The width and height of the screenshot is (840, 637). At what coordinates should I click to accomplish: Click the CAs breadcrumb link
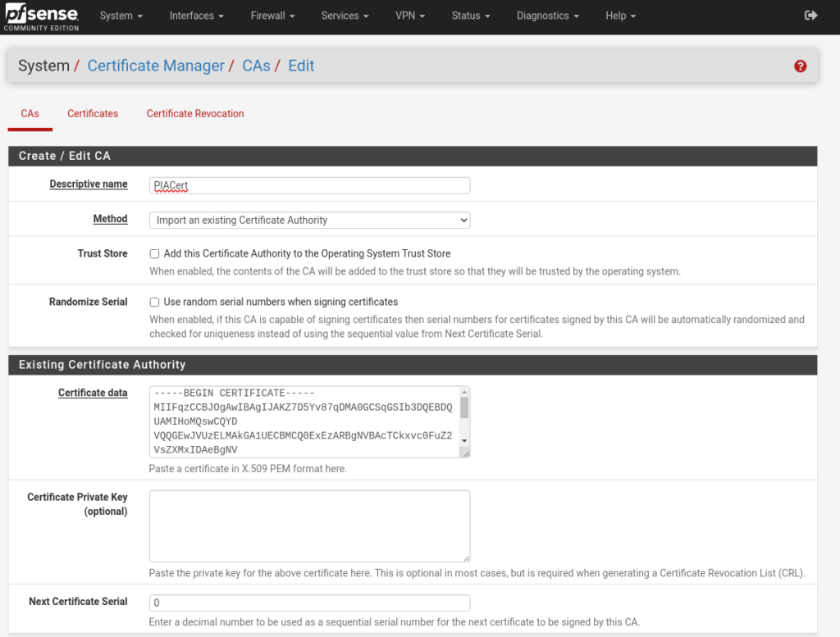(256, 66)
